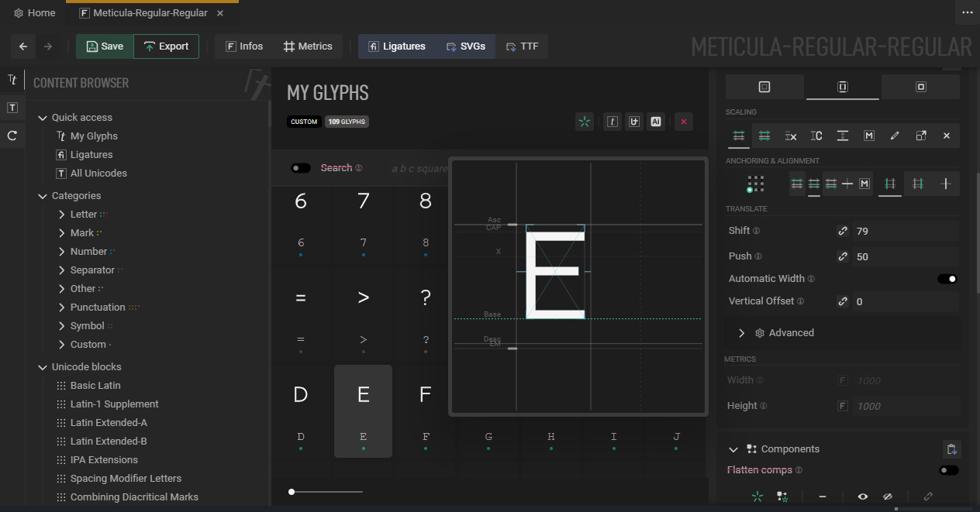Click the M icon in Scaling row
The width and height of the screenshot is (980, 512).
868,136
